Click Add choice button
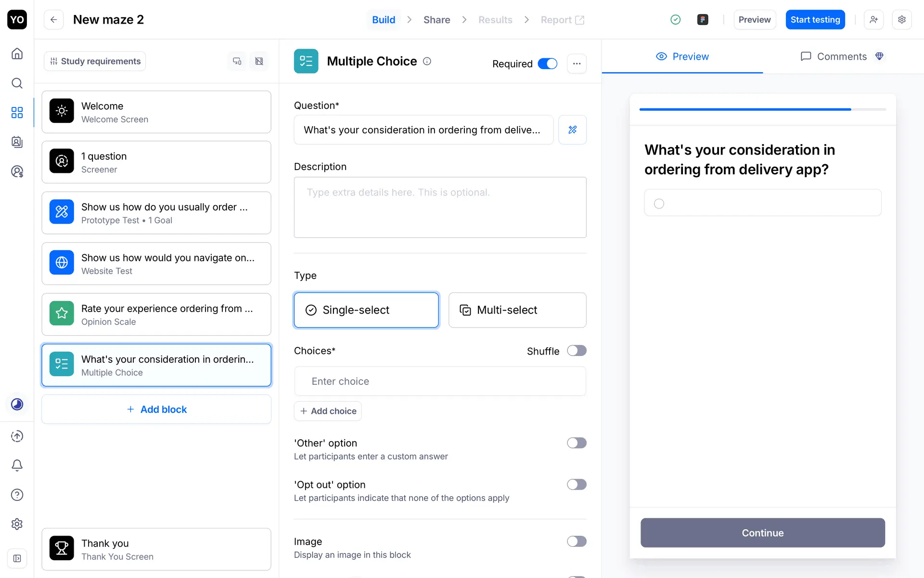This screenshot has height=578, width=924. pos(328,411)
